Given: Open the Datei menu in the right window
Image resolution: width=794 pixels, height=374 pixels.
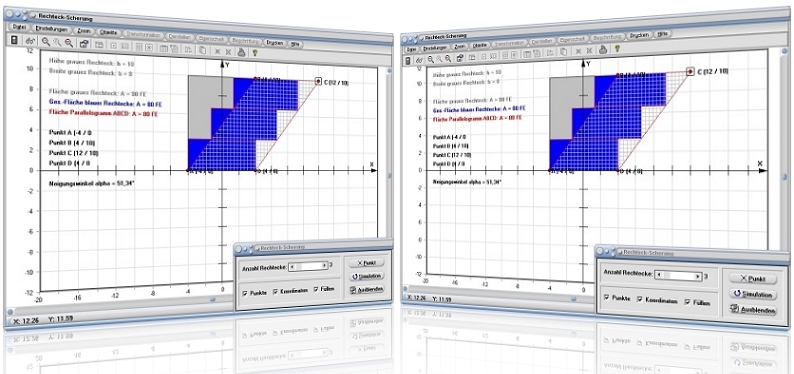Looking at the screenshot, I should click(411, 49).
